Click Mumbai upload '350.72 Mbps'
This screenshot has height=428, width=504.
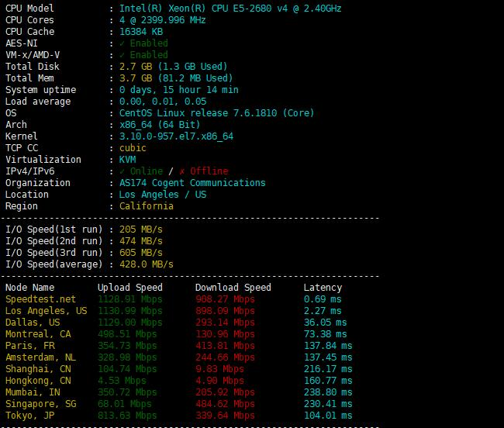[127, 392]
